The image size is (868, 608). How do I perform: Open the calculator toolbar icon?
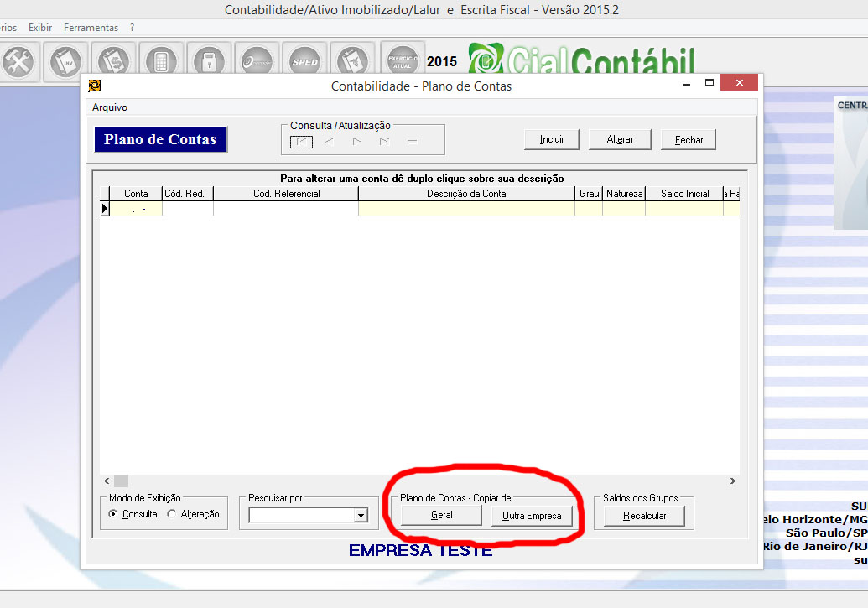(160, 61)
